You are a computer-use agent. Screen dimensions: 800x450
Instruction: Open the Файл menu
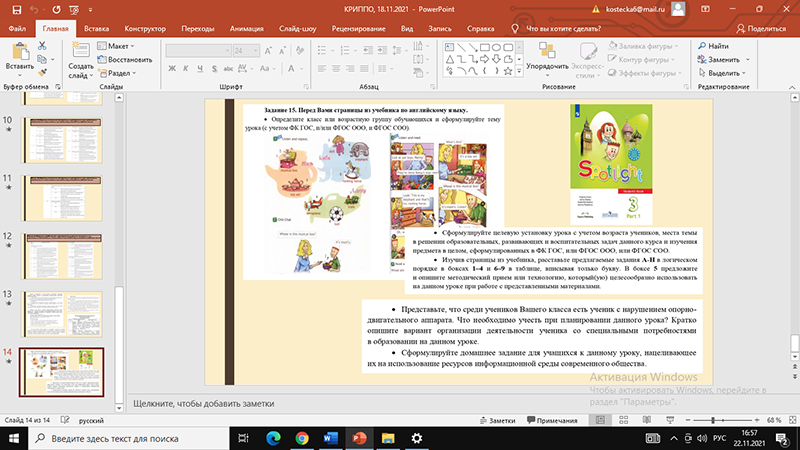[x=17, y=29]
